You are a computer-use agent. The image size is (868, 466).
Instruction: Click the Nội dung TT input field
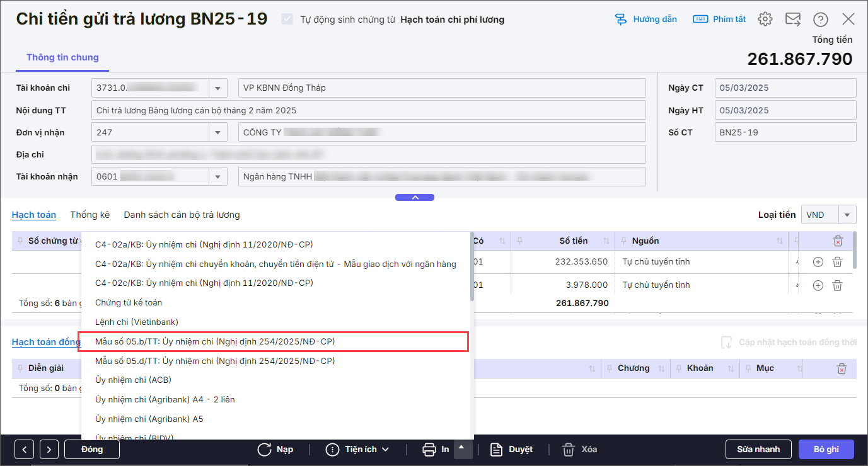[368, 110]
